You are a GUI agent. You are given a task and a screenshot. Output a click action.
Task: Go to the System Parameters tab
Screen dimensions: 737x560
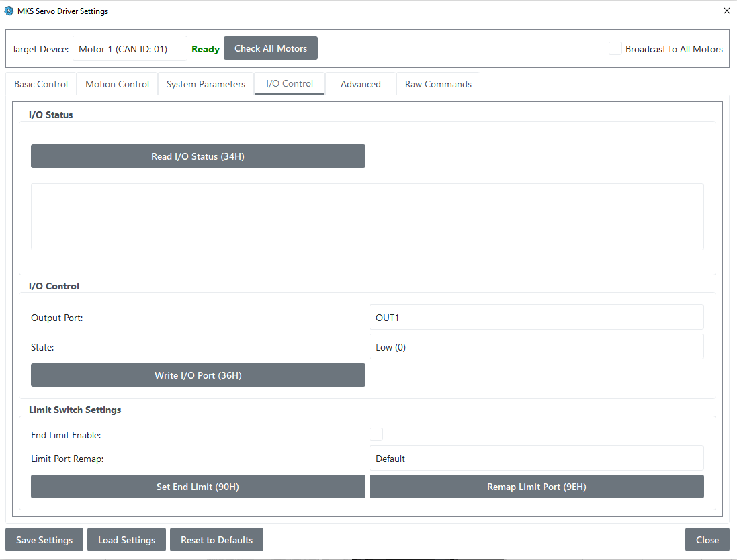(x=206, y=84)
